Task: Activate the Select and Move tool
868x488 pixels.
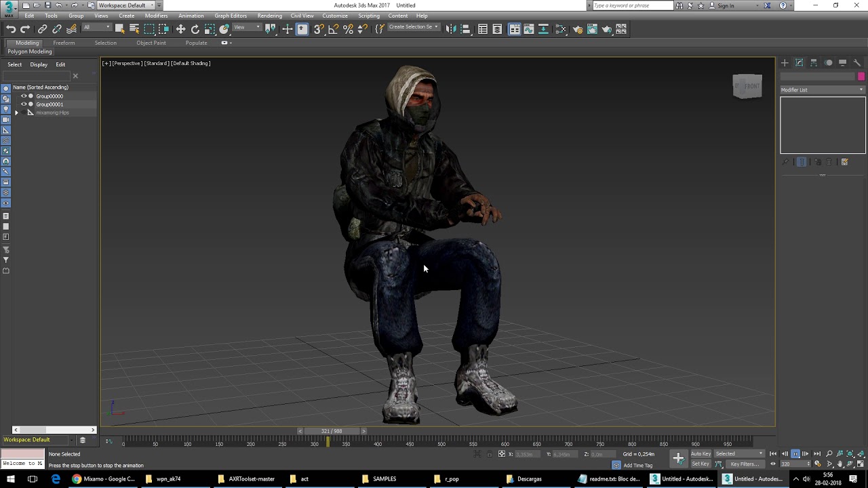Action: pyautogui.click(x=180, y=29)
